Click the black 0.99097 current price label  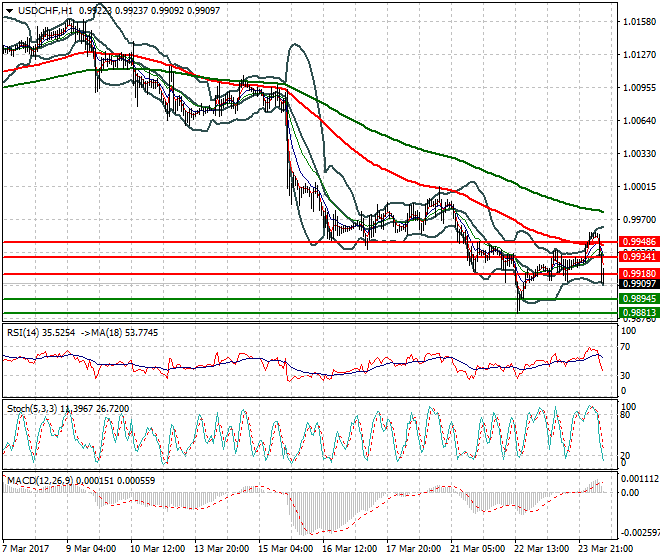[x=639, y=284]
